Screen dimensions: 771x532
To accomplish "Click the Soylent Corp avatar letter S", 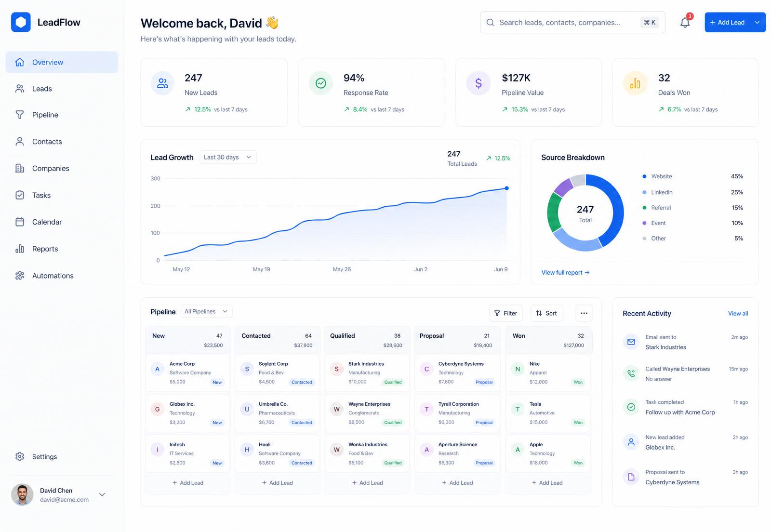I will pyautogui.click(x=247, y=369).
